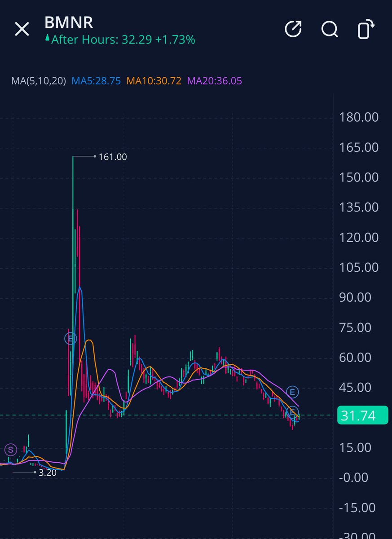
Task: Tap the 180.00 price axis label
Action: (x=359, y=117)
